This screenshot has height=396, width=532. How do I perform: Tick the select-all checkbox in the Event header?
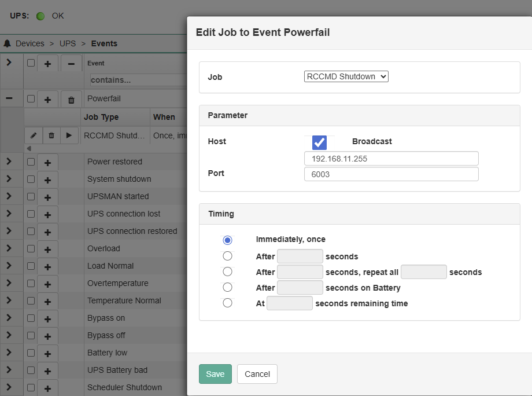pyautogui.click(x=31, y=63)
